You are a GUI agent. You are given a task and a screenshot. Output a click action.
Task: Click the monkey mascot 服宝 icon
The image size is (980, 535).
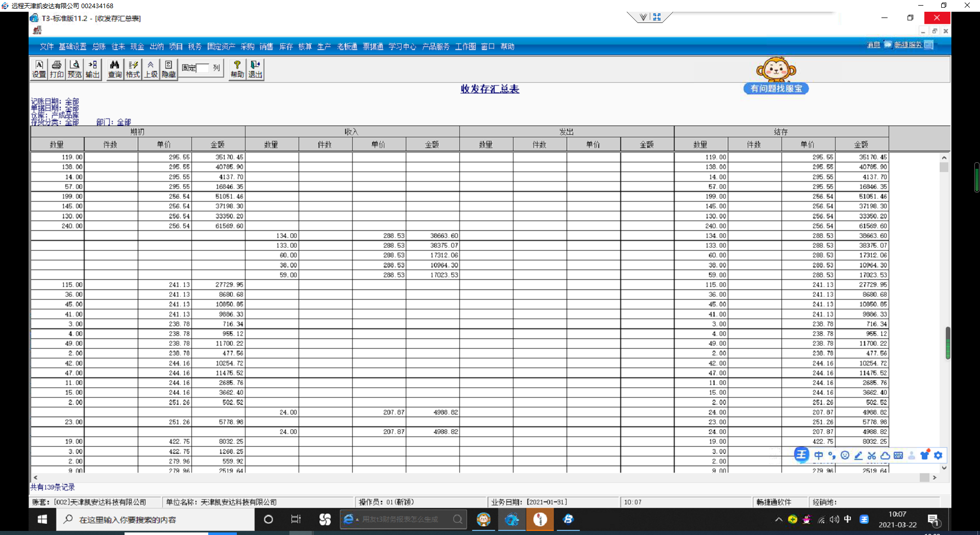776,69
